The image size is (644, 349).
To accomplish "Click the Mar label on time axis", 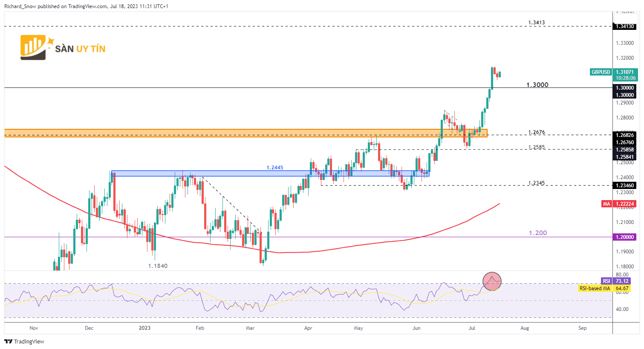I will [x=250, y=328].
